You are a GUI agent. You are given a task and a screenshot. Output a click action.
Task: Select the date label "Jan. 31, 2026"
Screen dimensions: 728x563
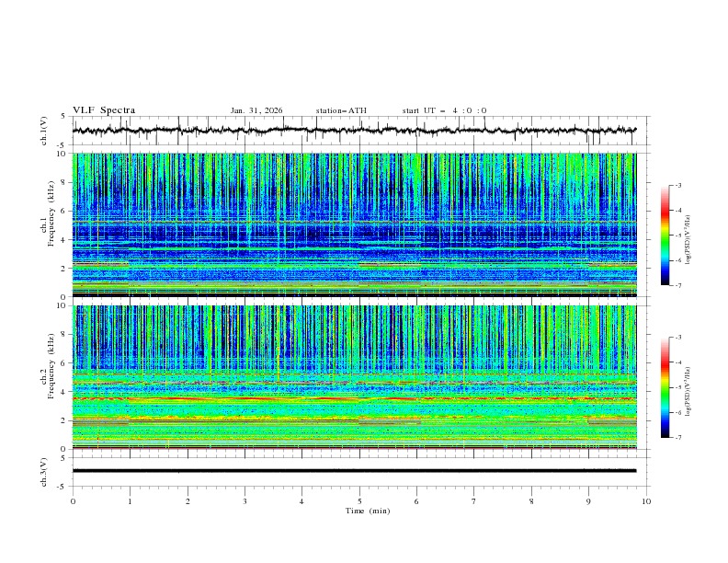click(x=256, y=110)
